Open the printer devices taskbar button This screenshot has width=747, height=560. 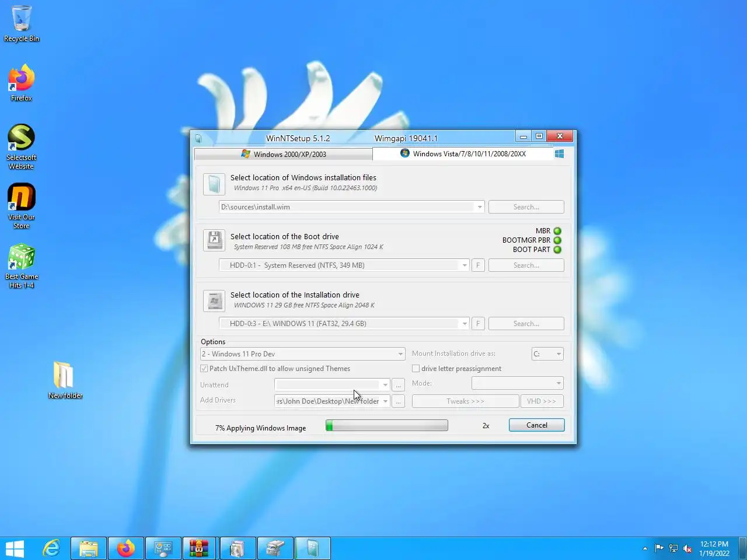point(275,548)
